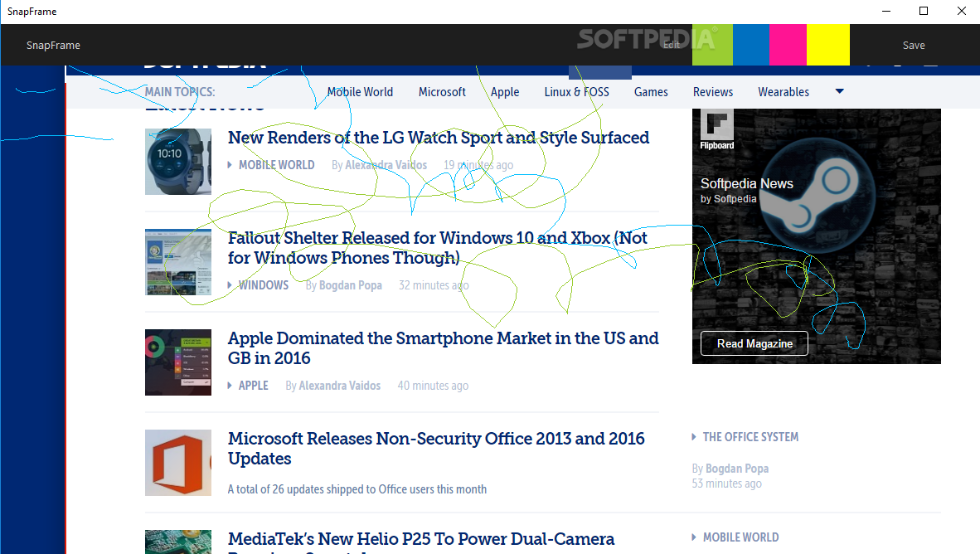Select the yellow color swatch
Screen dimensions: 980x554
(x=828, y=45)
